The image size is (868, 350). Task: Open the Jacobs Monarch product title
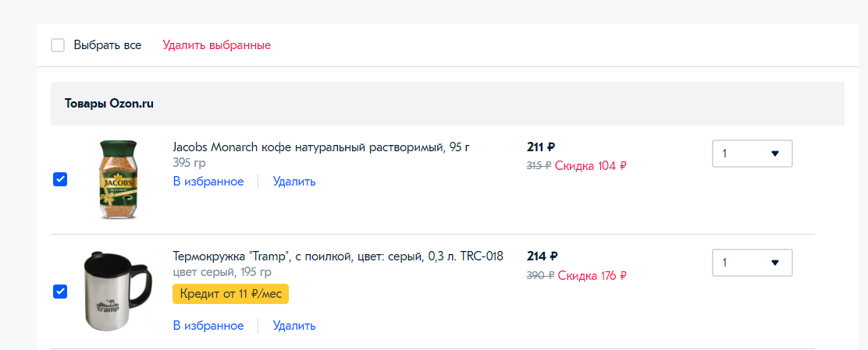pos(321,147)
